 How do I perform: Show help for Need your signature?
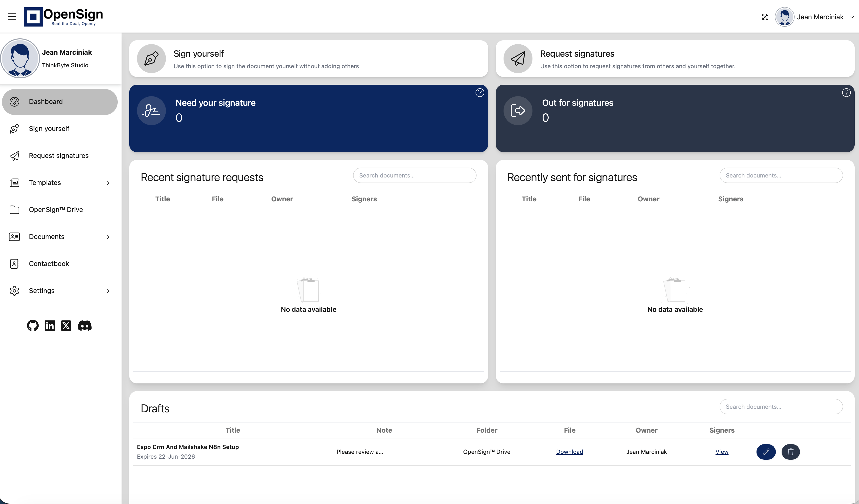pos(480,93)
